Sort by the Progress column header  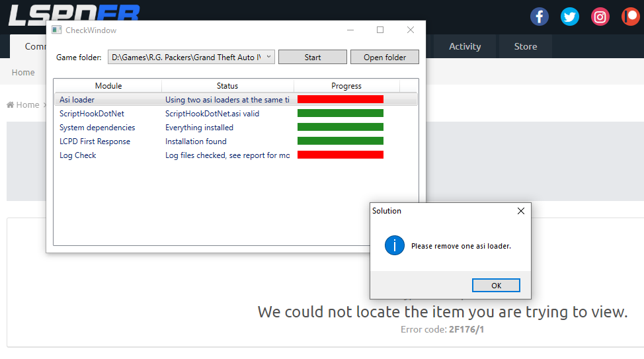(x=346, y=85)
